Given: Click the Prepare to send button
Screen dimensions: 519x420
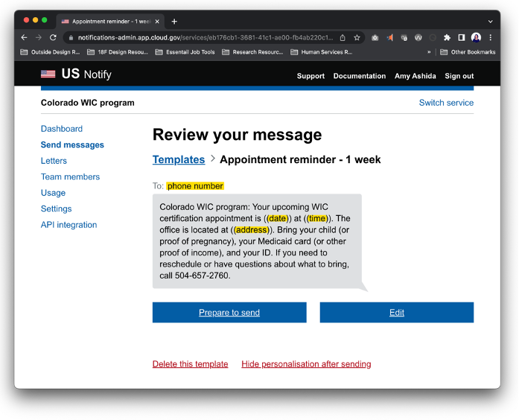Looking at the screenshot, I should coord(229,313).
